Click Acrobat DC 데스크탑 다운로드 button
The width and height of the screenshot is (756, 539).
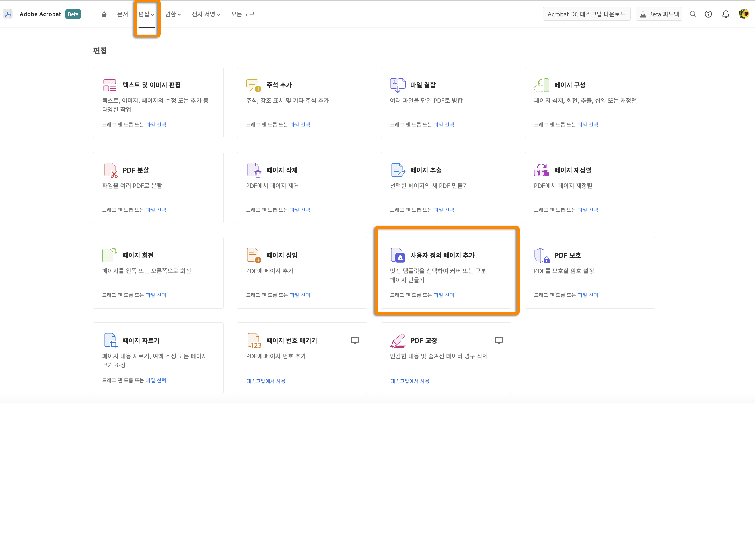586,14
